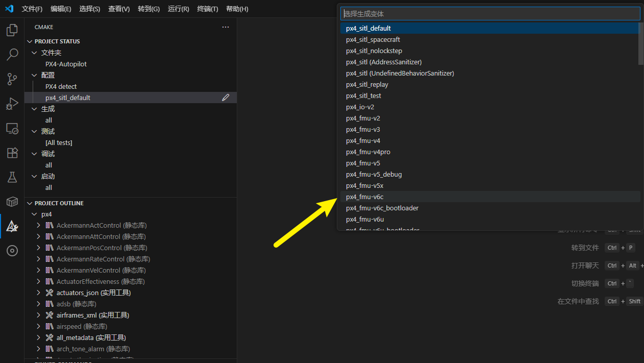Open the 编辑(E) menu
644x363 pixels.
point(61,9)
